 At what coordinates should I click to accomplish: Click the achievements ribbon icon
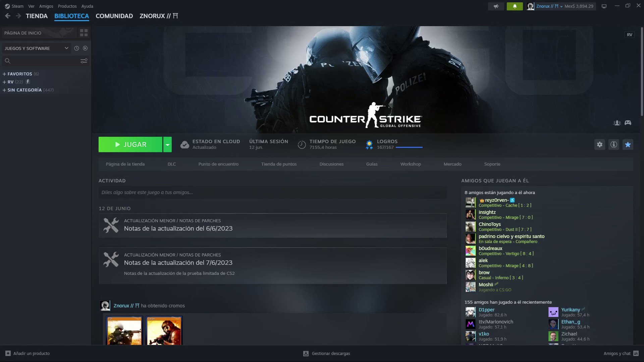[369, 144]
